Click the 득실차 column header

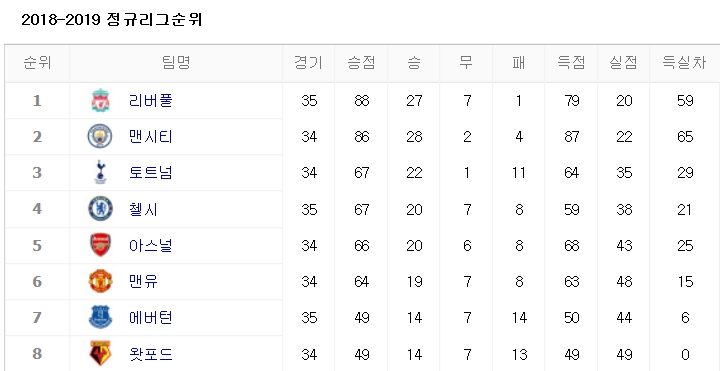(684, 63)
